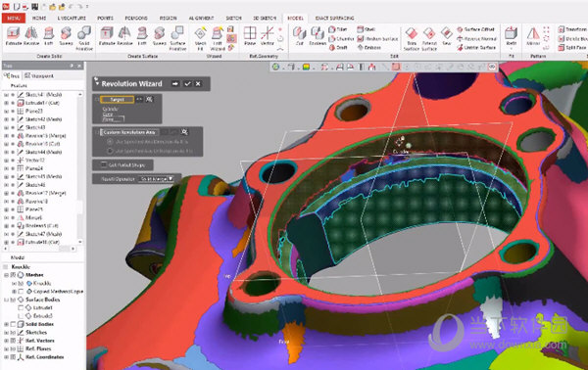588x370 pixels.
Task: Switch to the HOME ribbon tab
Action: tap(39, 18)
